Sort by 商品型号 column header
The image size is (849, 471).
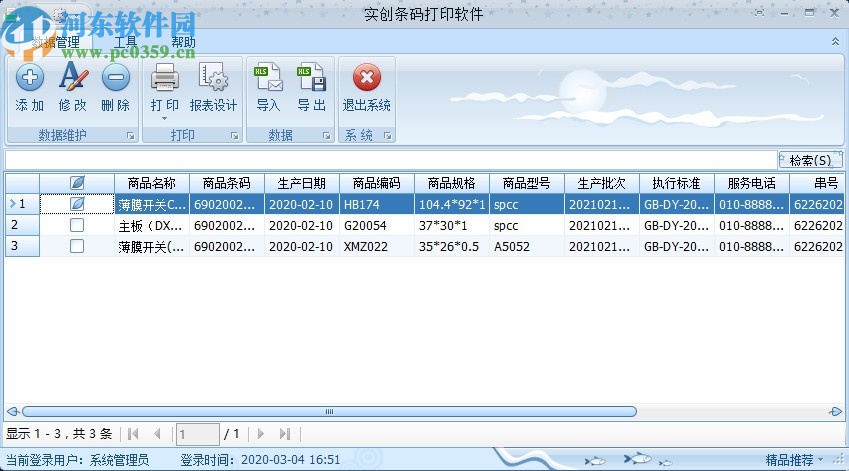[x=527, y=183]
